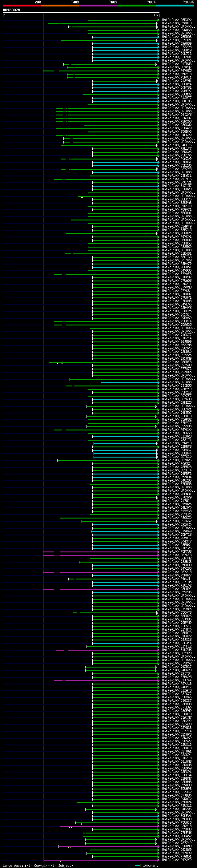
Task: Open the UniRef100_Q8F528 hit
Action: 176,467
